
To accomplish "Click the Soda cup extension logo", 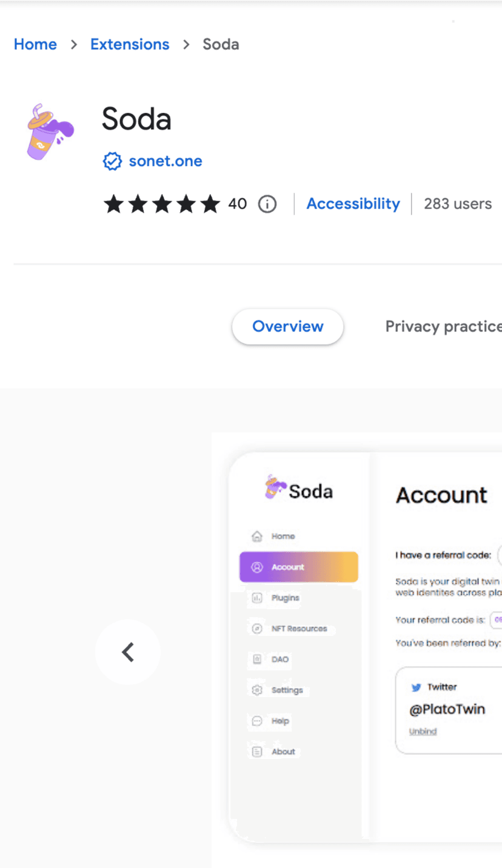I will click(50, 132).
